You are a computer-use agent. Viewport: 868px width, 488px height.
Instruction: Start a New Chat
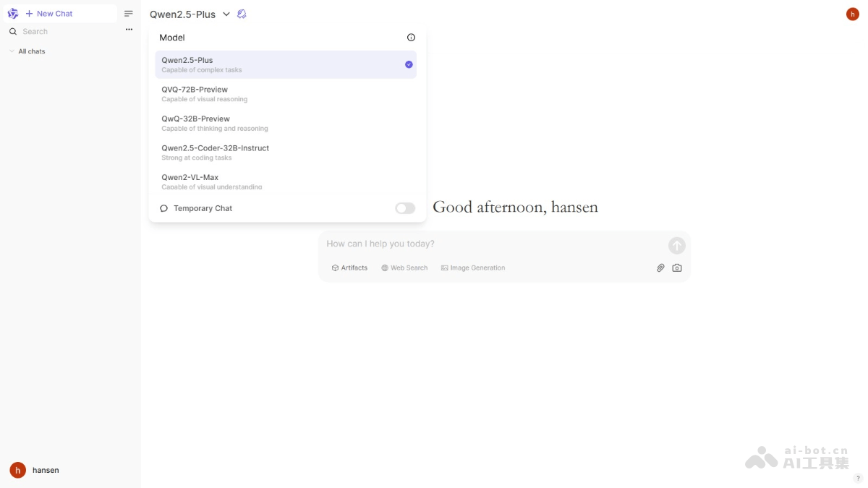(x=49, y=14)
